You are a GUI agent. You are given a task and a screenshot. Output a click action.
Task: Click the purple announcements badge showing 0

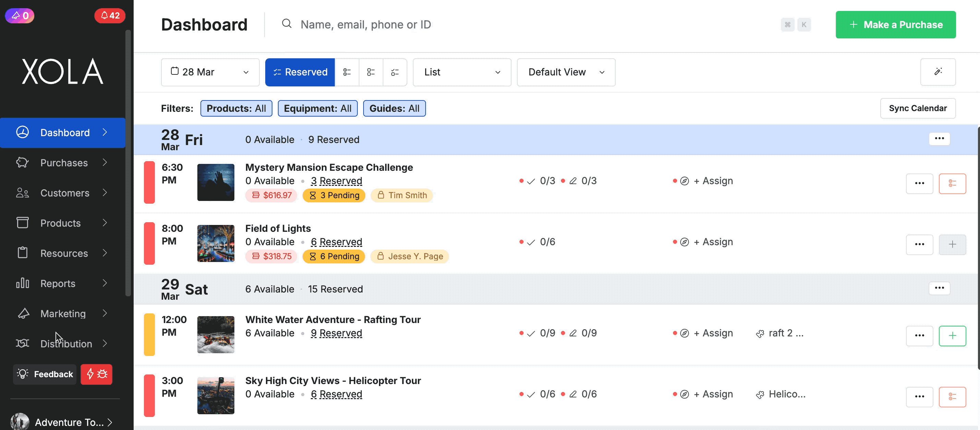click(x=20, y=16)
